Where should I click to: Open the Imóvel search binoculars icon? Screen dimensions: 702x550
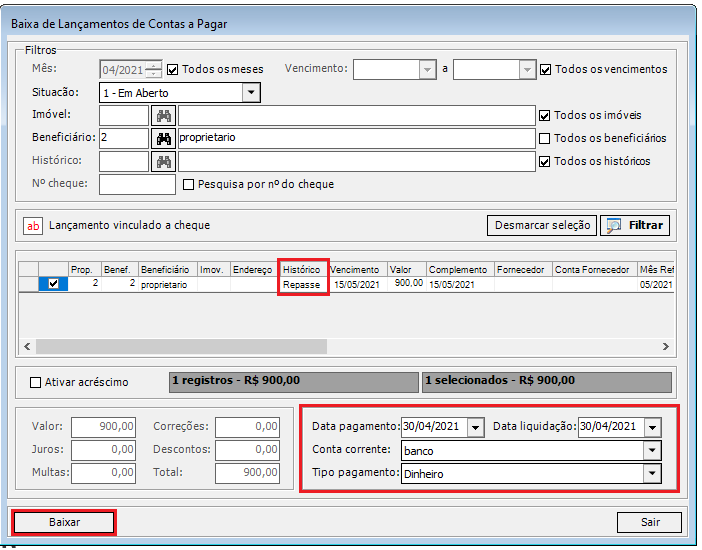pyautogui.click(x=163, y=116)
